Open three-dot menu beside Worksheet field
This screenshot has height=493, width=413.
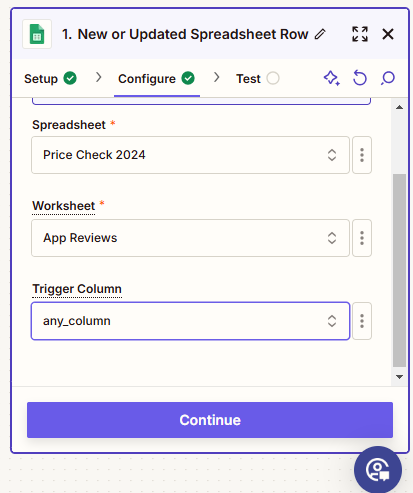tap(362, 238)
